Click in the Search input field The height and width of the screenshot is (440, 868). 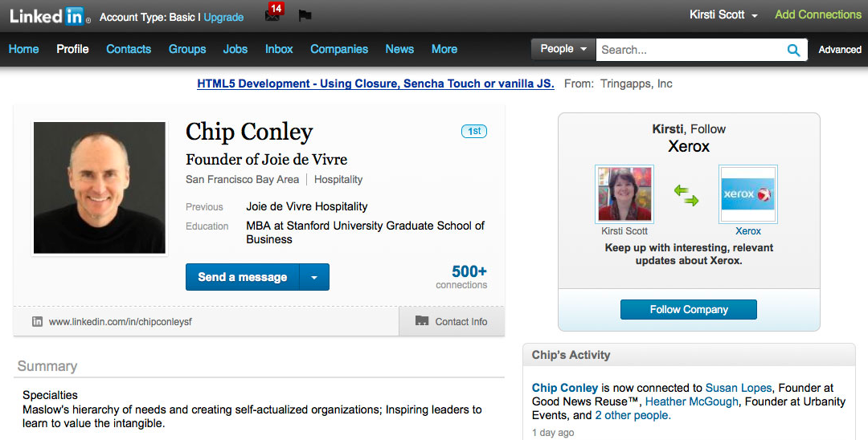coord(691,50)
